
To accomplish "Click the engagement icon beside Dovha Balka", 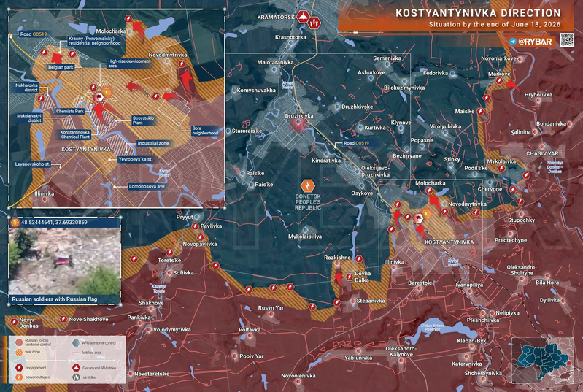I will click(x=349, y=277).
